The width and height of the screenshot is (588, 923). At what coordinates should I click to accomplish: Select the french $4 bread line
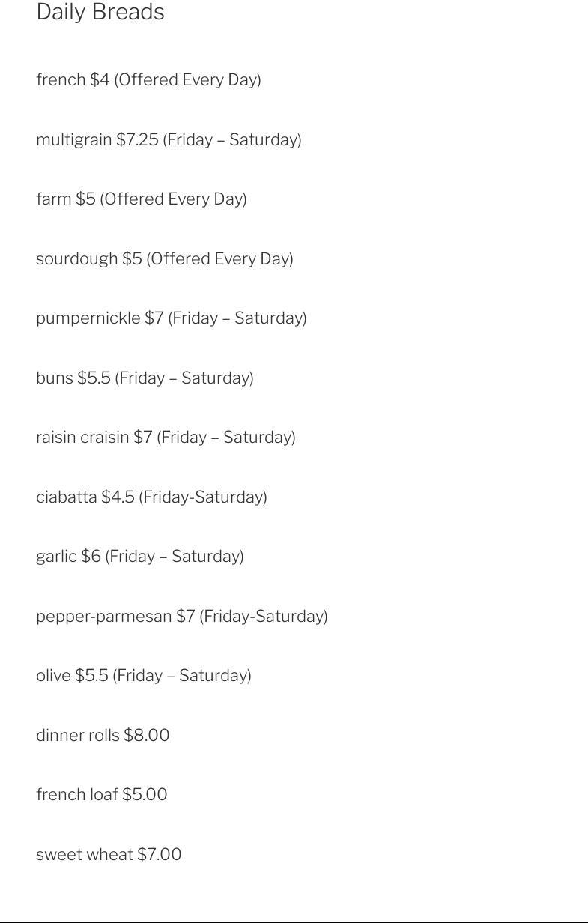148,79
